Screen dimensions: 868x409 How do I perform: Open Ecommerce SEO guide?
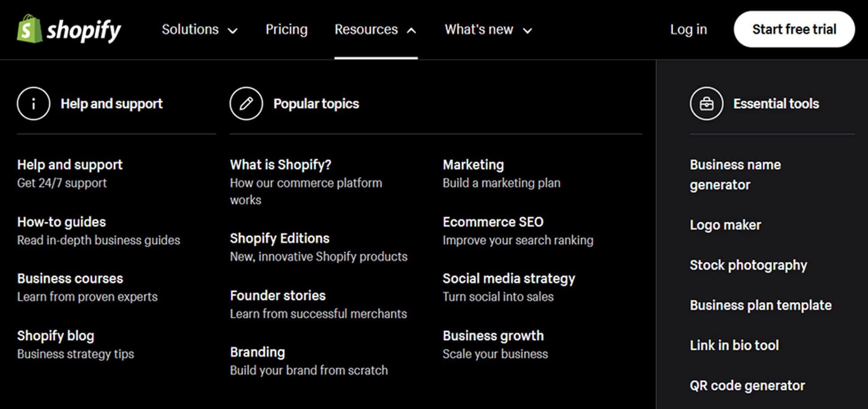click(493, 221)
